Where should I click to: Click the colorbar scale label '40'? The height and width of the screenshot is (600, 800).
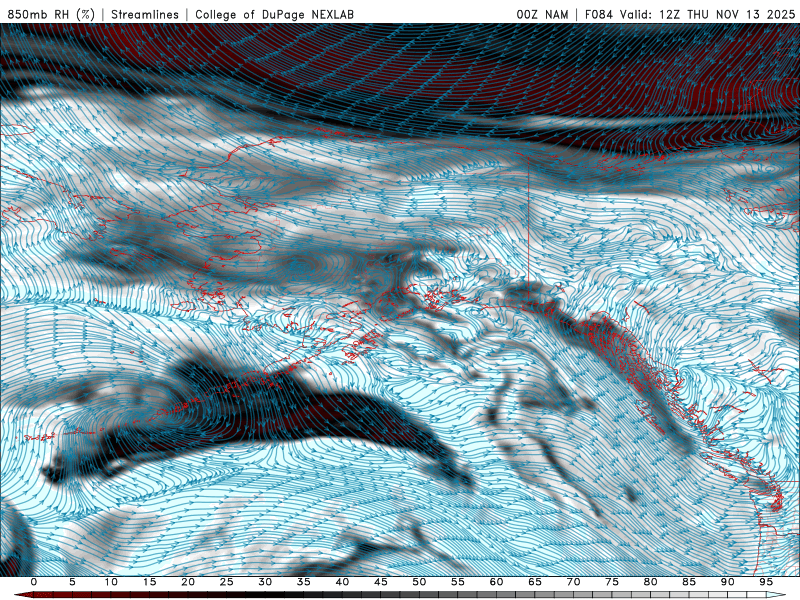coord(342,582)
